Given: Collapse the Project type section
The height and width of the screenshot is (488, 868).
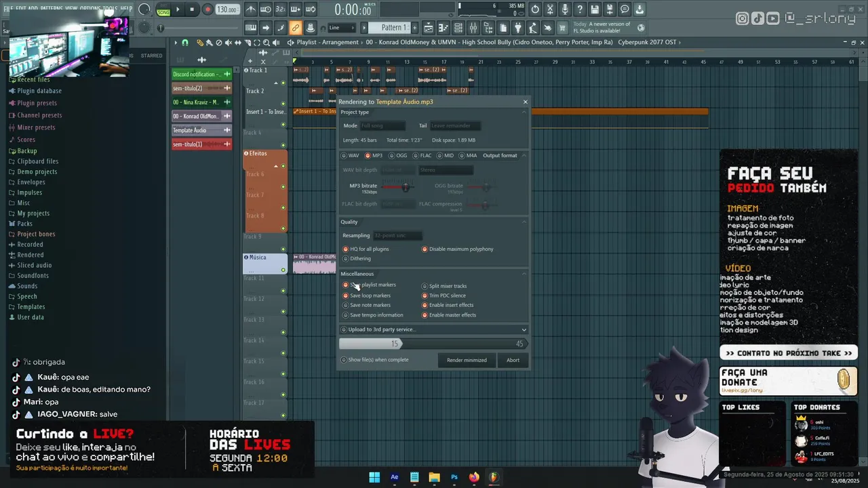Looking at the screenshot, I should (524, 112).
